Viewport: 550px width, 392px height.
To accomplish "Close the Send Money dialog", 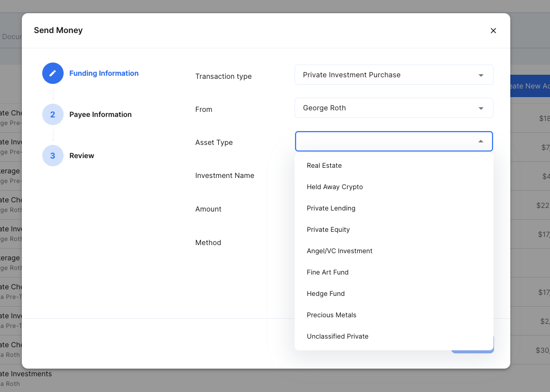I will pyautogui.click(x=493, y=31).
